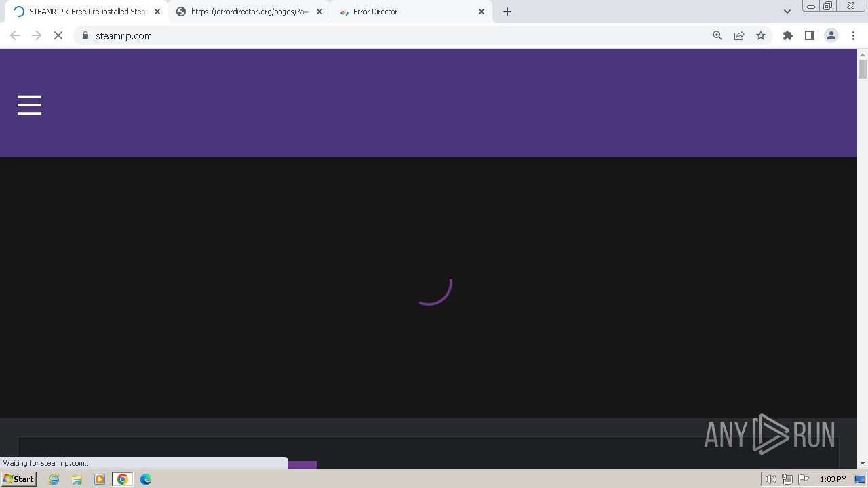868x488 pixels.
Task: Launch Microsoft Edge from taskbar
Action: pyautogui.click(x=146, y=479)
